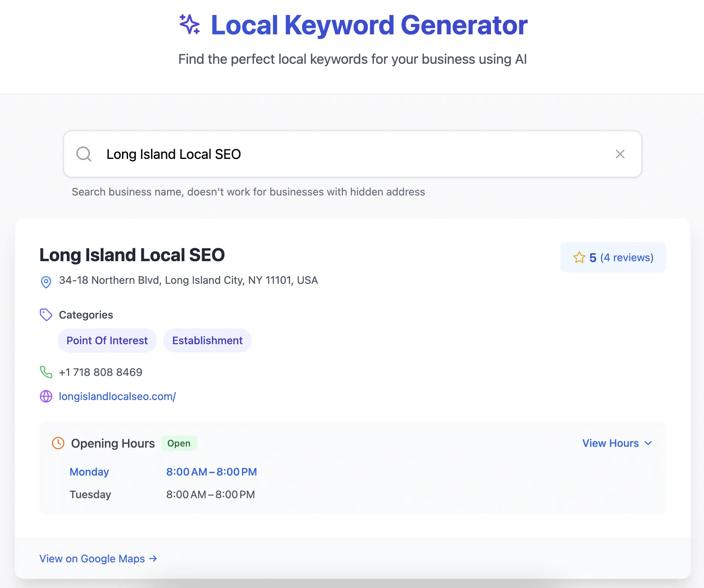
Task: Expand the View Hours dropdown
Action: [617, 443]
